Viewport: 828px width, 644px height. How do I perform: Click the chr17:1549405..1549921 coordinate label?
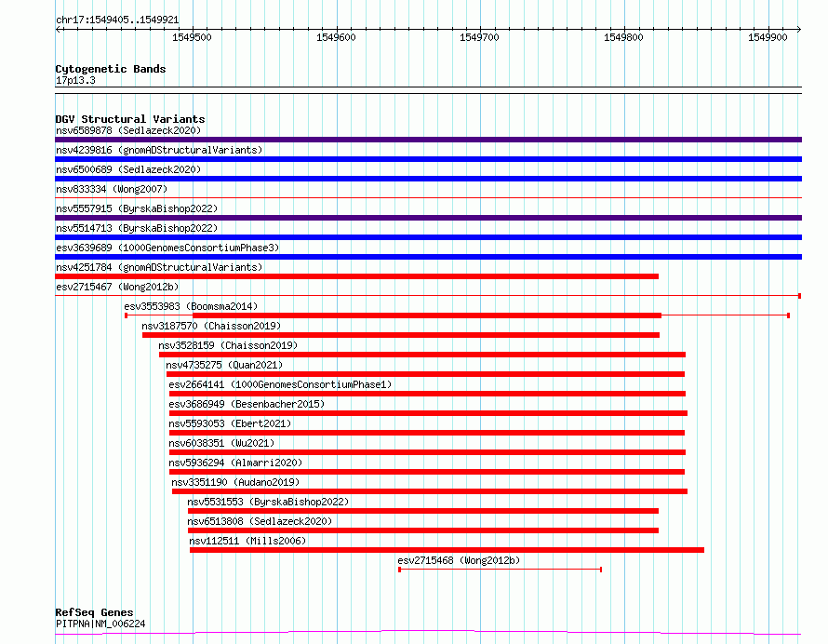(117, 20)
